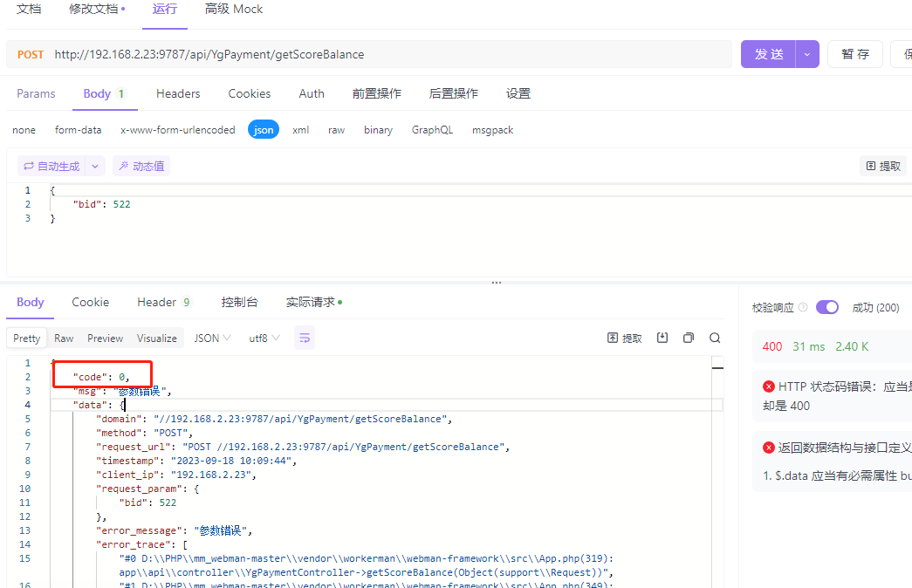Click the 31 ms response time
The width and height of the screenshot is (912, 588).
[809, 346]
